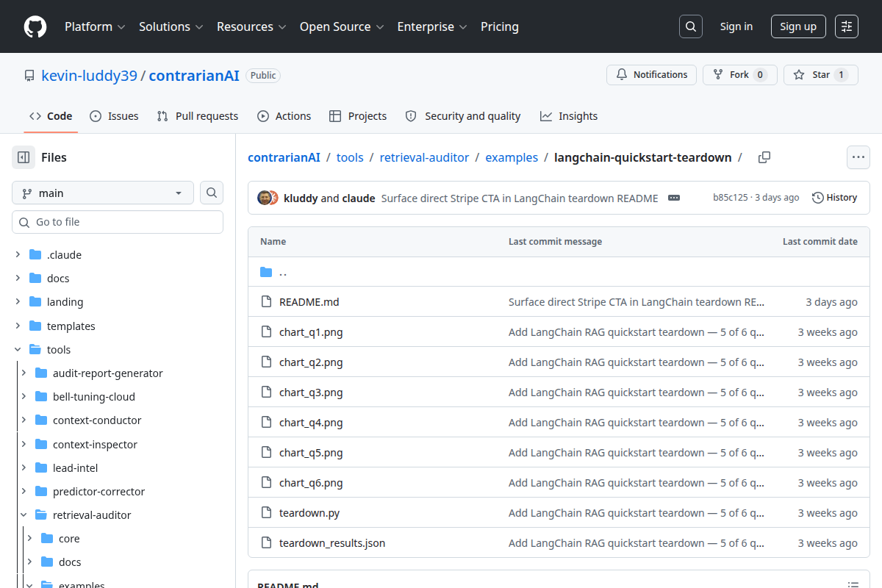Screen dimensions: 882x588
Task: Open the contrarianAI repository title link
Action: point(194,75)
